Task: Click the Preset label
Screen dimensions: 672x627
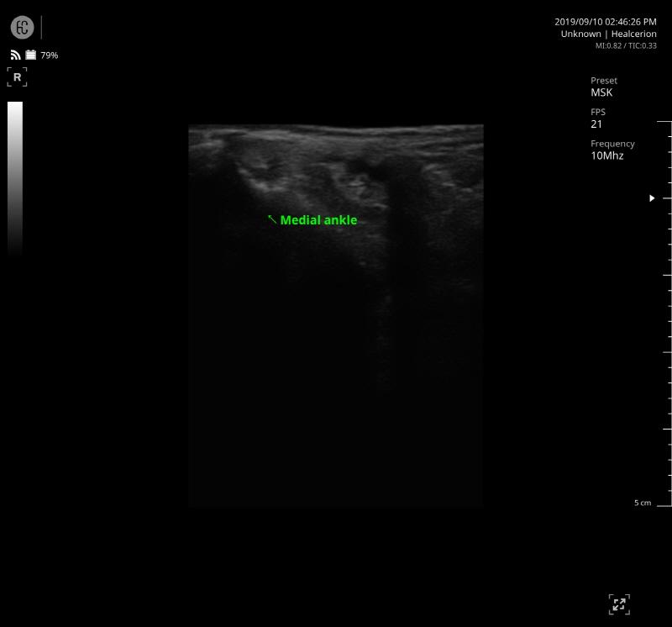Action: pos(603,81)
